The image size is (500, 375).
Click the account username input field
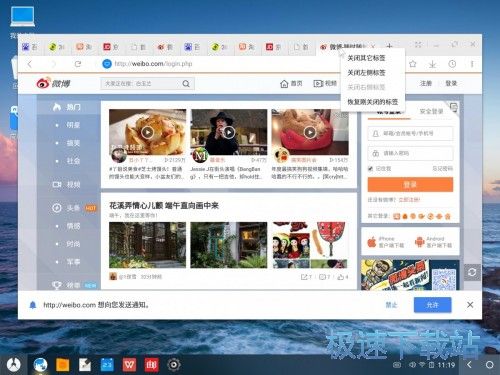410,133
